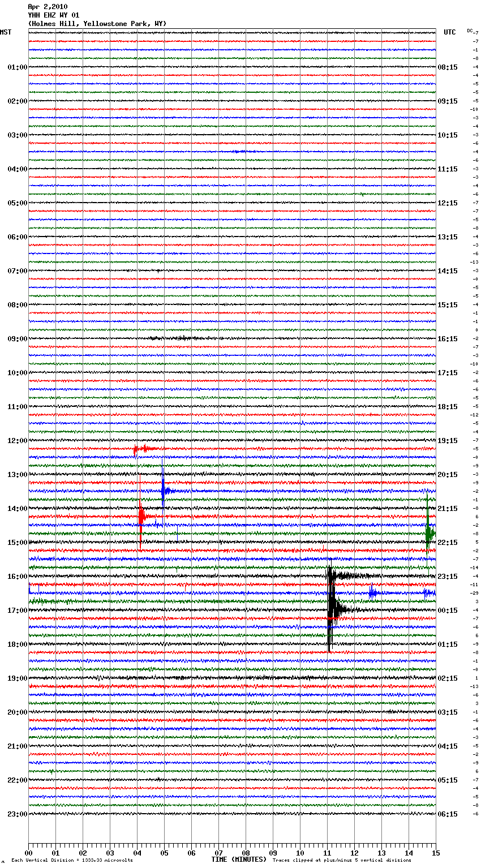Click the date text "Apr 2,2010"
Viewport: 481px width, 868px height.
click(x=48, y=7)
